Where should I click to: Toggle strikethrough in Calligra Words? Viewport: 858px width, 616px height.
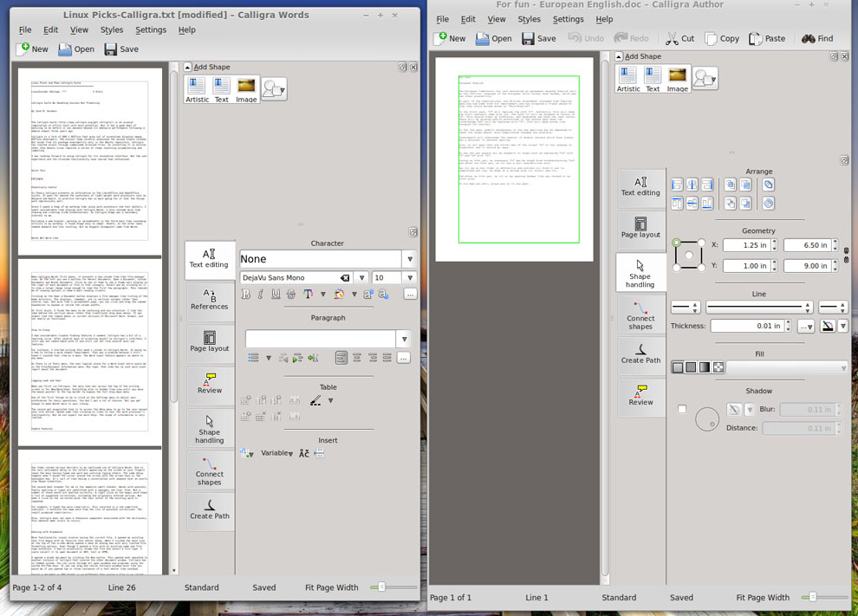[290, 295]
